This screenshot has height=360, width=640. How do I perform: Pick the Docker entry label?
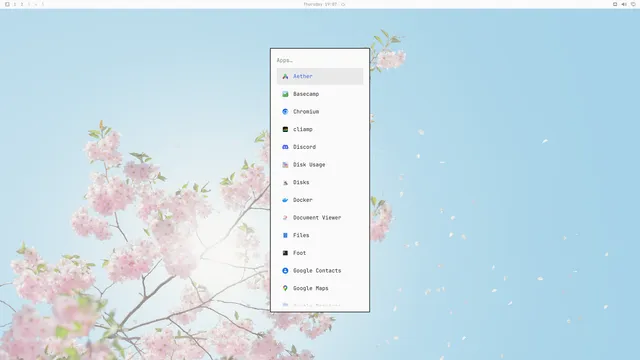coord(303,200)
